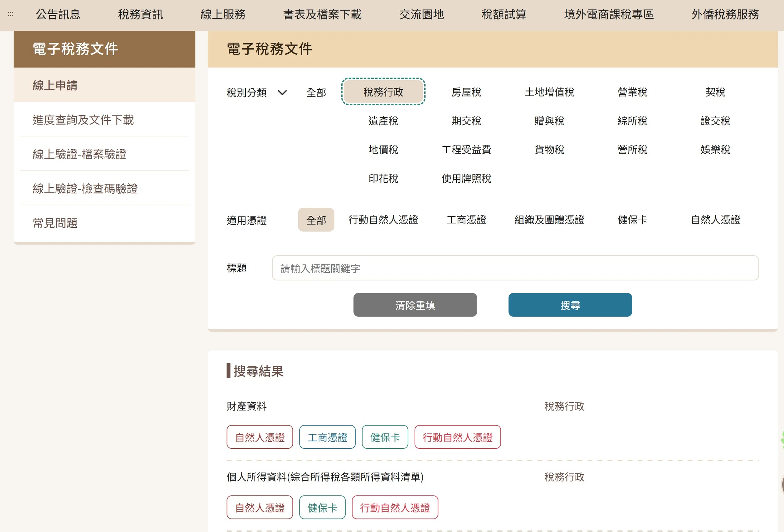This screenshot has width=784, height=532.
Task: Open the 線上服務 top menu
Action: pyautogui.click(x=223, y=15)
